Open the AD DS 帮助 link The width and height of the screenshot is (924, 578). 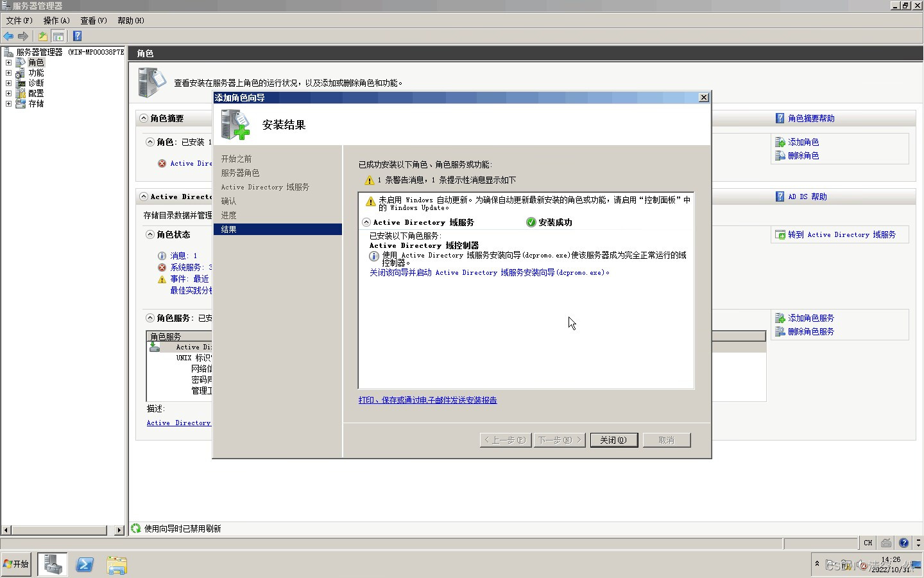click(807, 197)
